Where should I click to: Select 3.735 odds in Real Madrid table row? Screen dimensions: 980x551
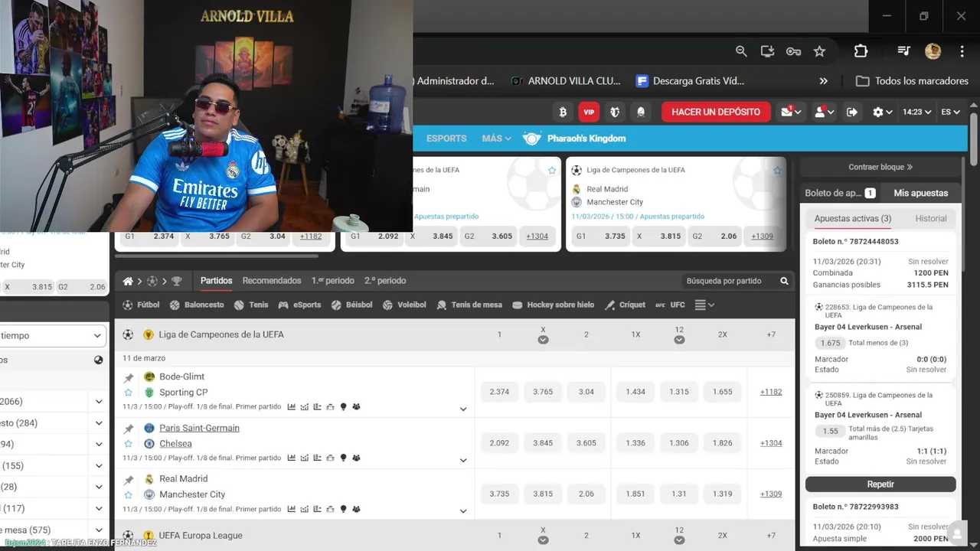[x=499, y=494]
